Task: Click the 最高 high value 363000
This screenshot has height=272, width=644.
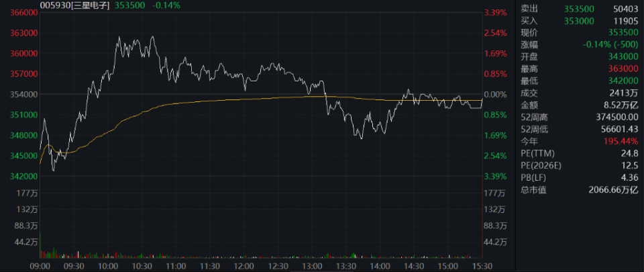Action: [x=623, y=69]
